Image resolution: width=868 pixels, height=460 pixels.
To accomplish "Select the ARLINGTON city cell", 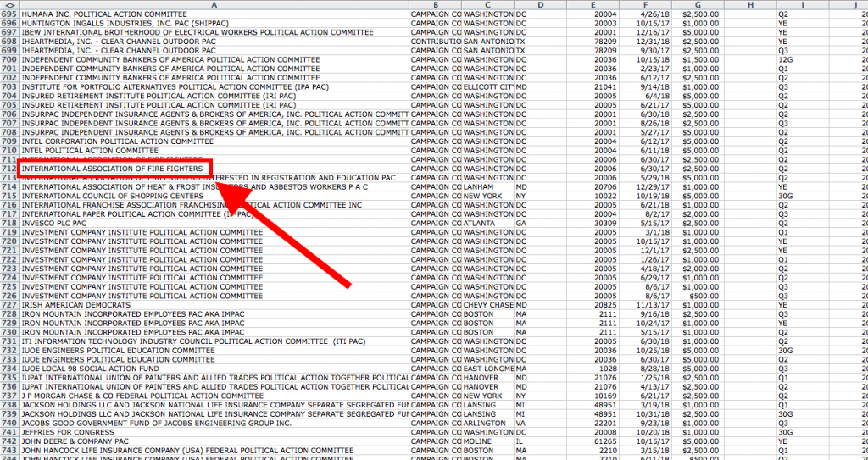I will coord(487,424).
